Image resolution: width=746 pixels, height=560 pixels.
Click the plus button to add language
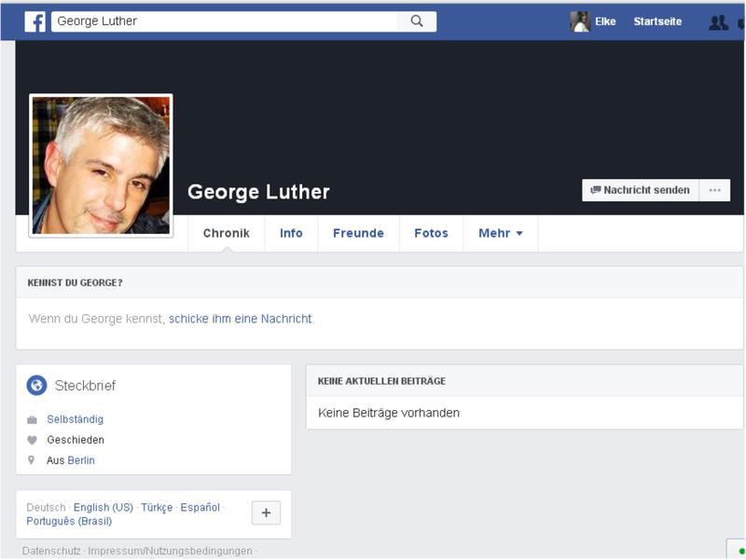pos(266,512)
